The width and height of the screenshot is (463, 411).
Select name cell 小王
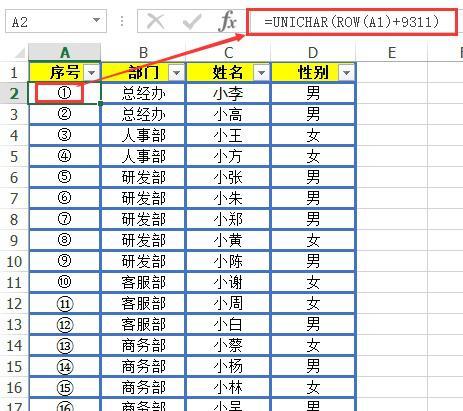point(228,135)
